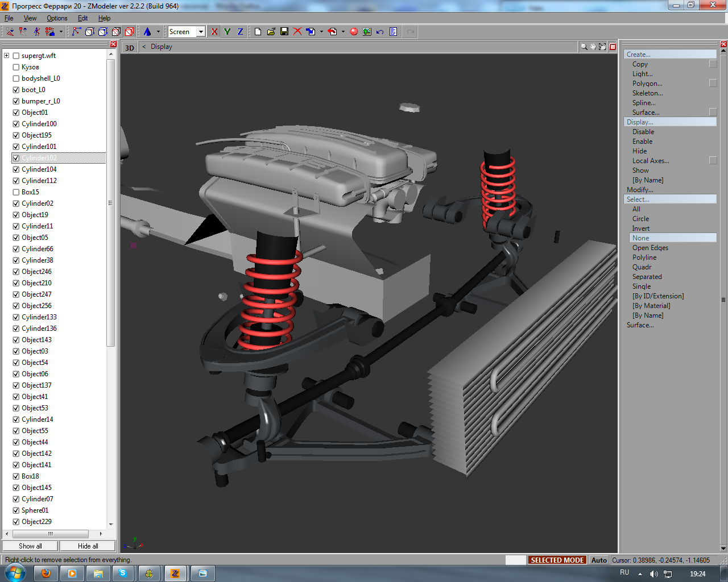728x582 pixels.
Task: Check the bodyshell_L0 visibility checkbox
Action: [16, 78]
